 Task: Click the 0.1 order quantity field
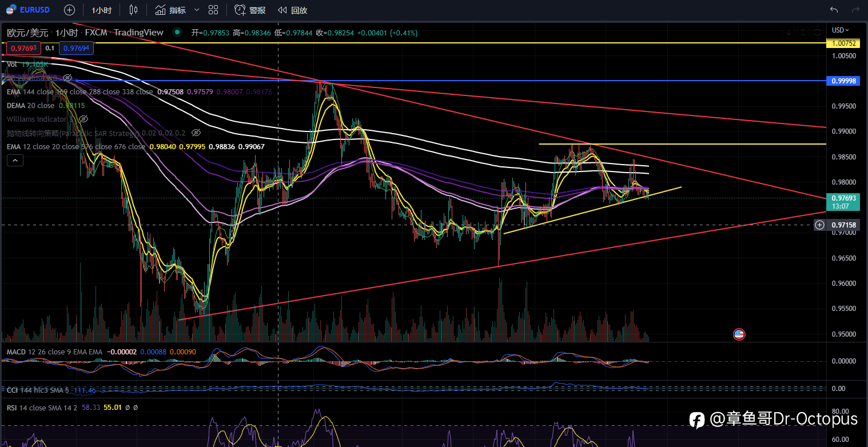pyautogui.click(x=50, y=48)
